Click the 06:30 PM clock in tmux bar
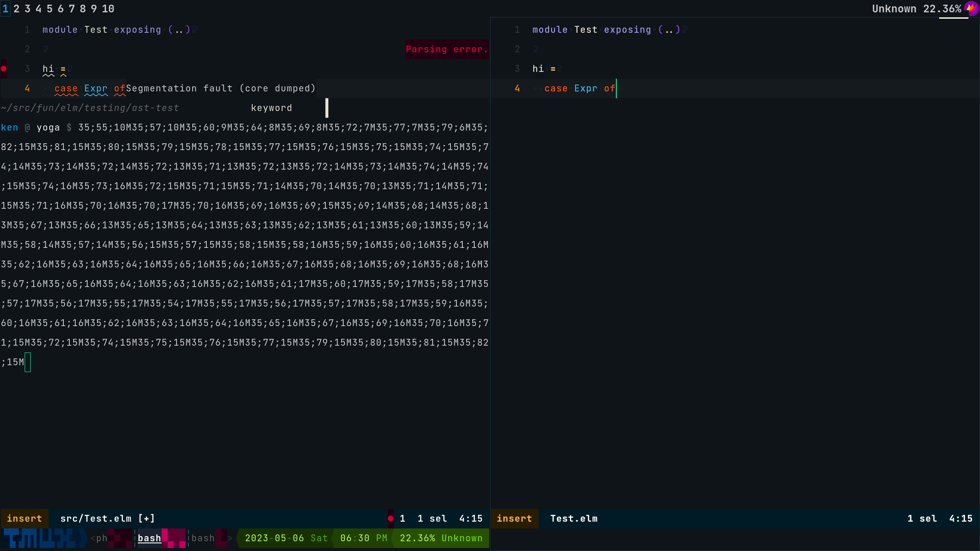Viewport: 980px width, 551px height. click(364, 538)
